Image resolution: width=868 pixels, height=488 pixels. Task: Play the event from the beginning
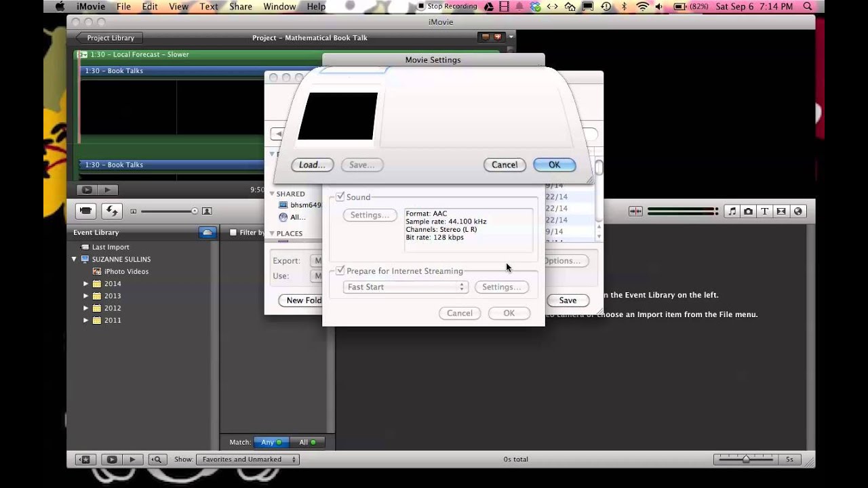coord(133,460)
